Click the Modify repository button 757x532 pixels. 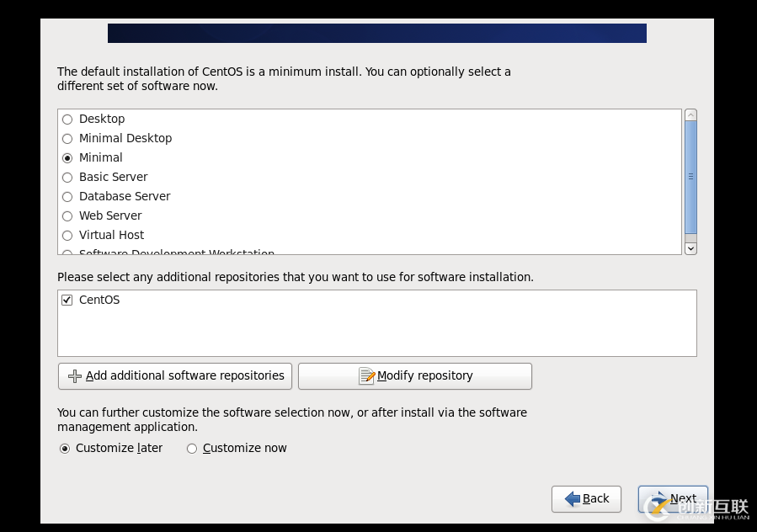415,376
